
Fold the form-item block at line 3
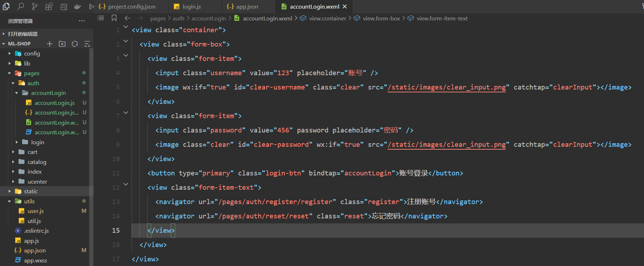tap(126, 55)
